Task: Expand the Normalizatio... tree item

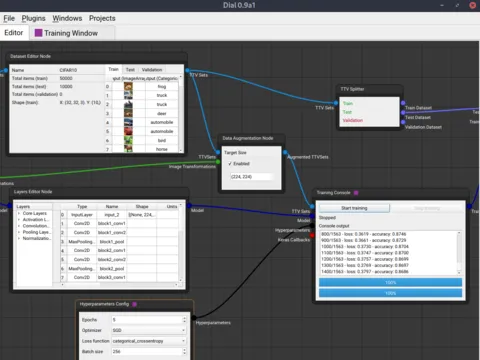Action: click(19, 238)
